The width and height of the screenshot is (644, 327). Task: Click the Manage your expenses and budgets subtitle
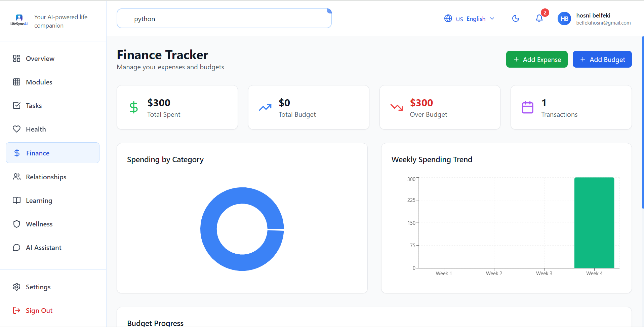(x=170, y=67)
